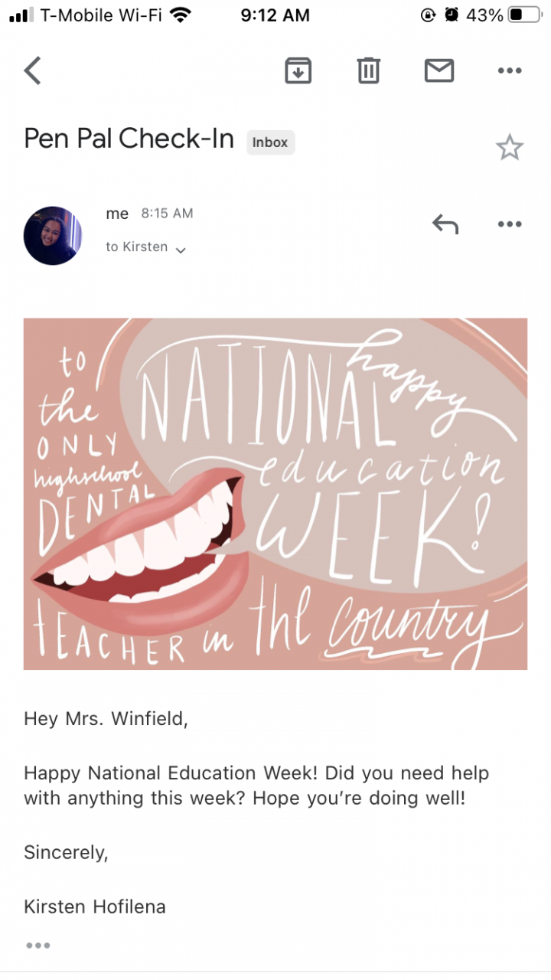Click the Inbox label tag
The height and width of the screenshot is (980, 551).
coord(270,142)
